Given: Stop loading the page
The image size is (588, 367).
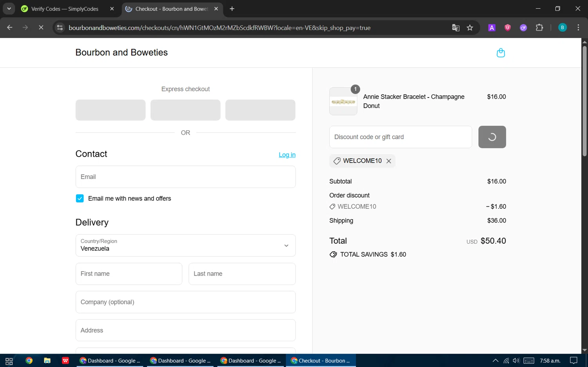Looking at the screenshot, I should point(41,28).
